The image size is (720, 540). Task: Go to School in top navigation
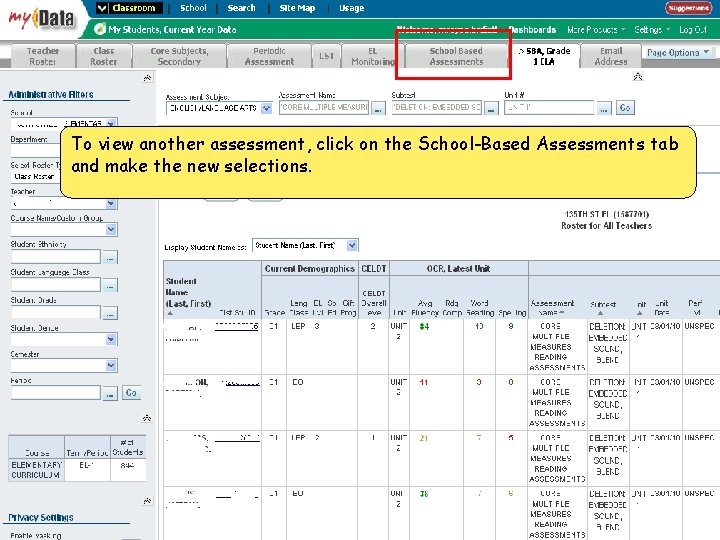coord(193,8)
